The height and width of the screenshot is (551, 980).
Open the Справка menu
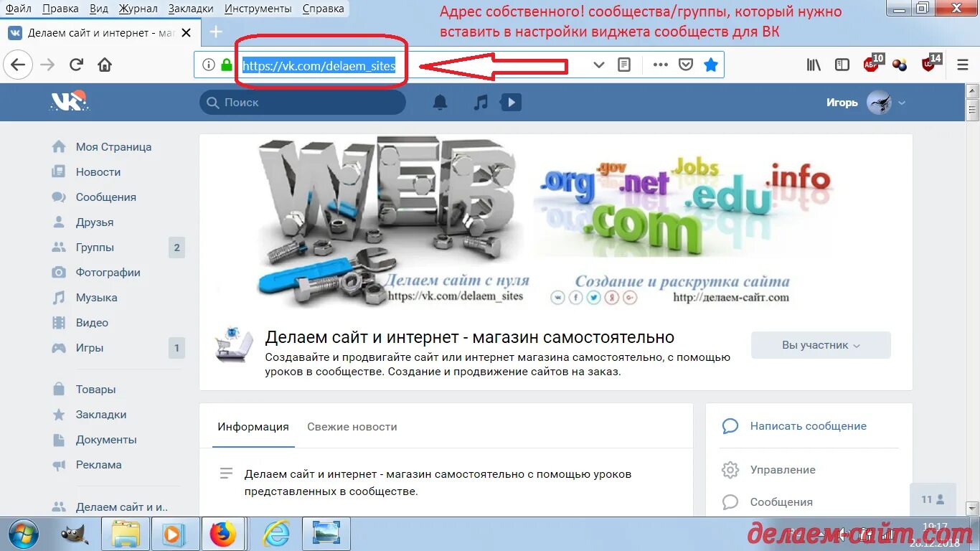(323, 9)
